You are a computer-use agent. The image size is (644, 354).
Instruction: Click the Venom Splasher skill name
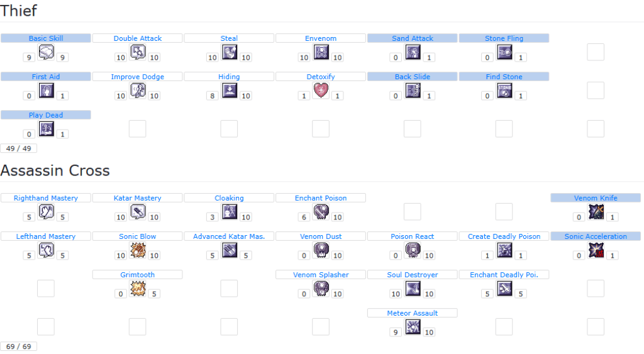tap(321, 275)
